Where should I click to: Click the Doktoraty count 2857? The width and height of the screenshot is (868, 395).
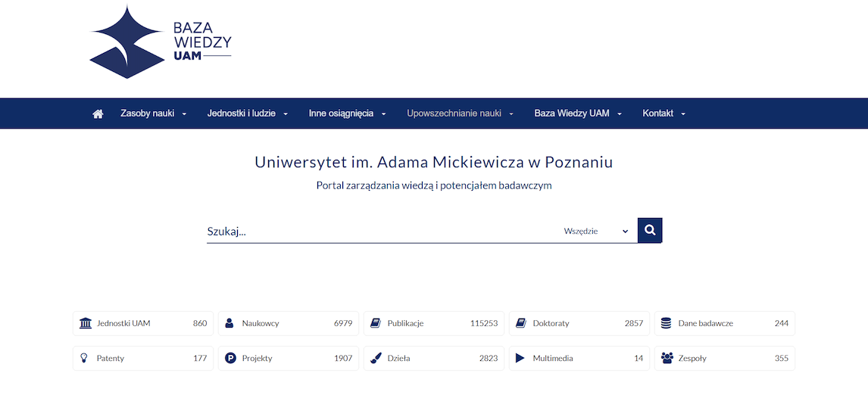[634, 324]
